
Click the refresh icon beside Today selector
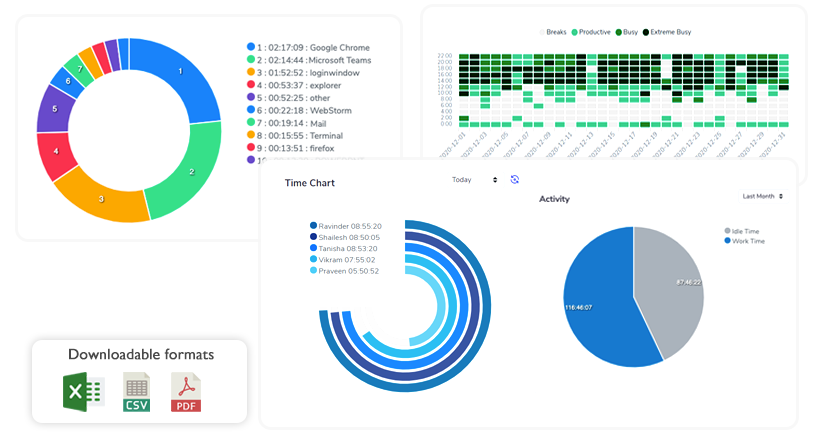click(x=515, y=180)
